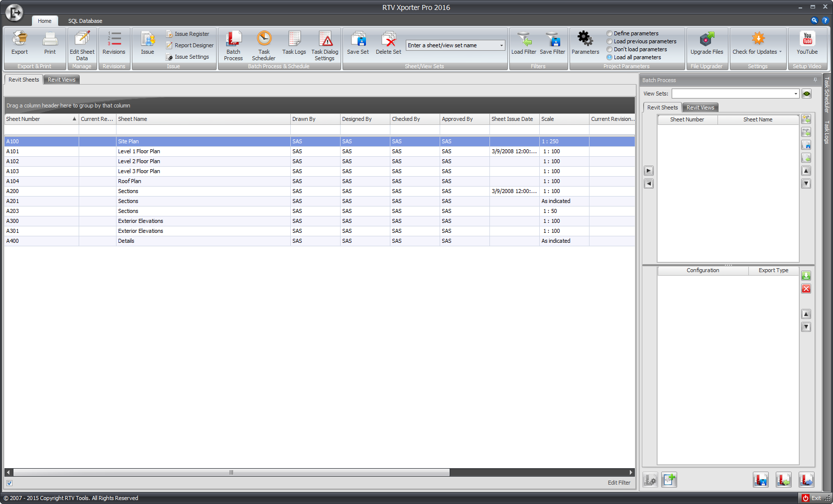Screen dimensions: 833x504
Task: Toggle the checkbox at the grid bottom left
Action: click(x=9, y=483)
